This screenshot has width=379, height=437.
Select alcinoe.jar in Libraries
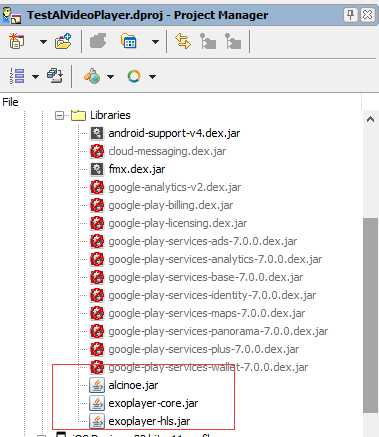pos(133,385)
